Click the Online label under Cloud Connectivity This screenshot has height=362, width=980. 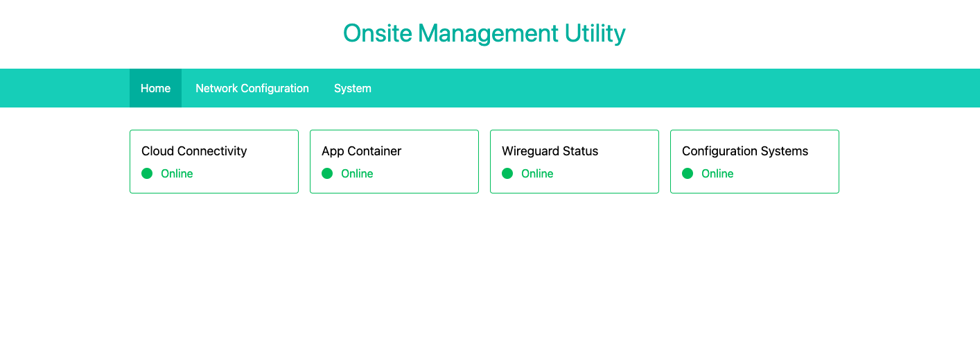tap(177, 173)
